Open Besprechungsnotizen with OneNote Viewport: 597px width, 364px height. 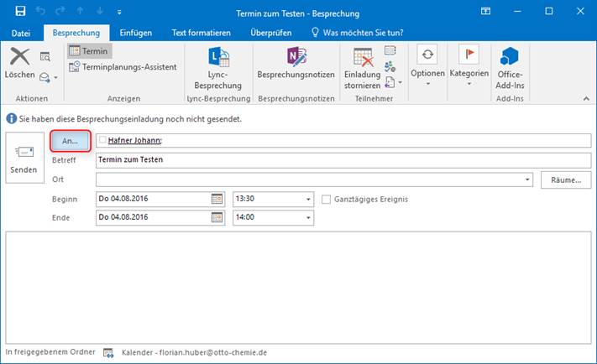[x=296, y=63]
